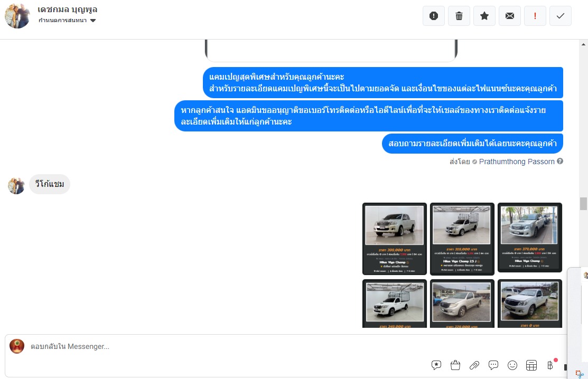Viewport: 588px width, 379px height.
Task: Star this conversation to follow up
Action: pos(484,16)
